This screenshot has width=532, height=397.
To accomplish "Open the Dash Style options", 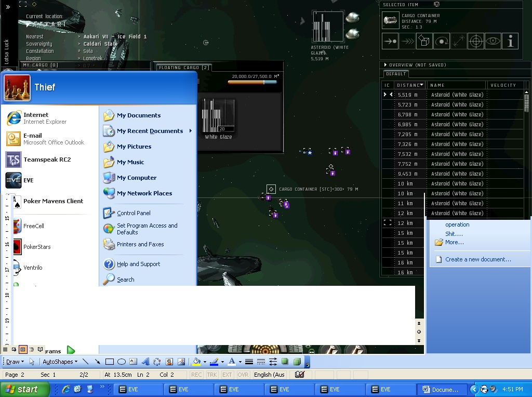I will tap(261, 362).
